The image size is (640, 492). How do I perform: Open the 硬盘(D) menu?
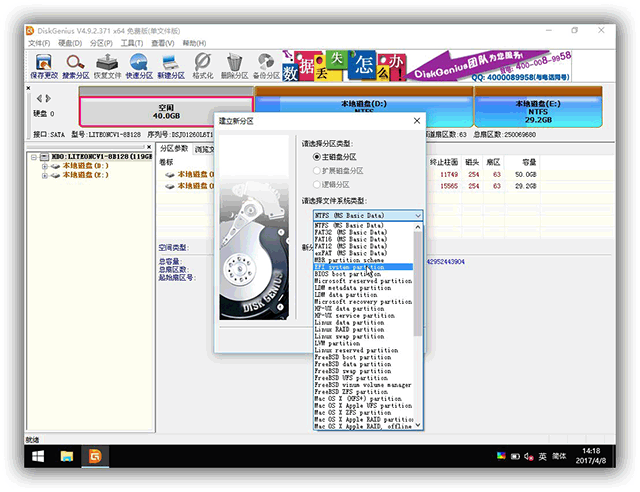pos(68,44)
